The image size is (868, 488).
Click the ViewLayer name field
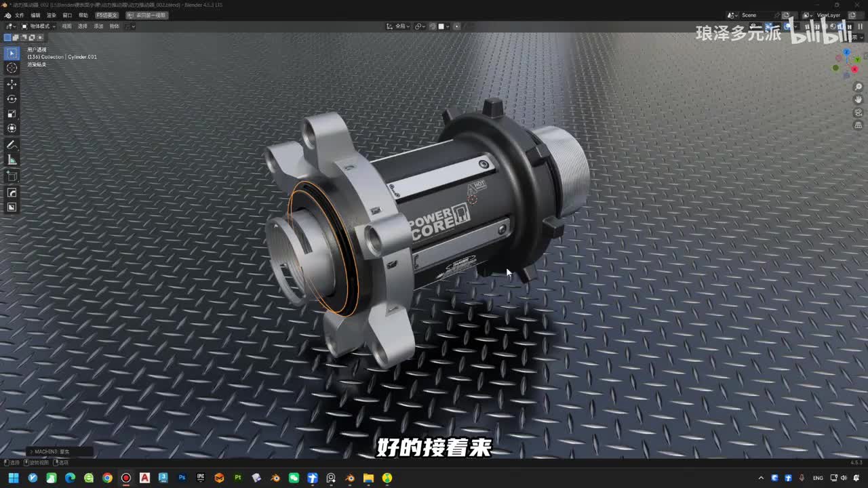pos(831,15)
